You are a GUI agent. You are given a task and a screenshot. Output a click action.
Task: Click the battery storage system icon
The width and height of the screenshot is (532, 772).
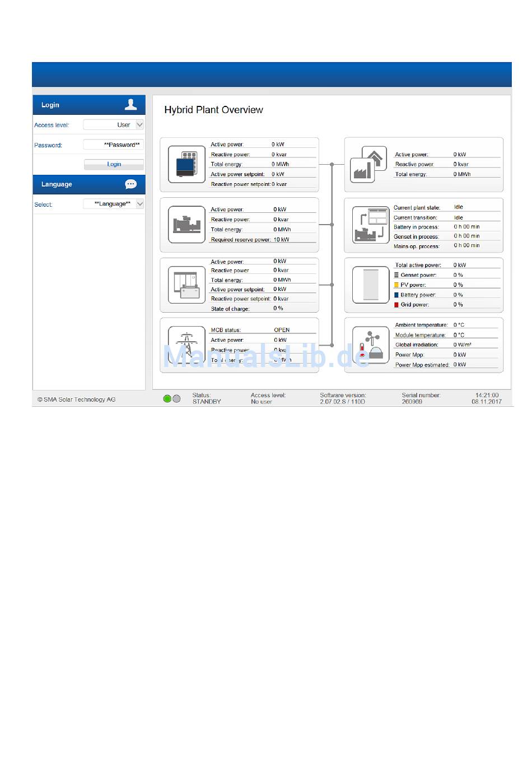pyautogui.click(x=186, y=285)
